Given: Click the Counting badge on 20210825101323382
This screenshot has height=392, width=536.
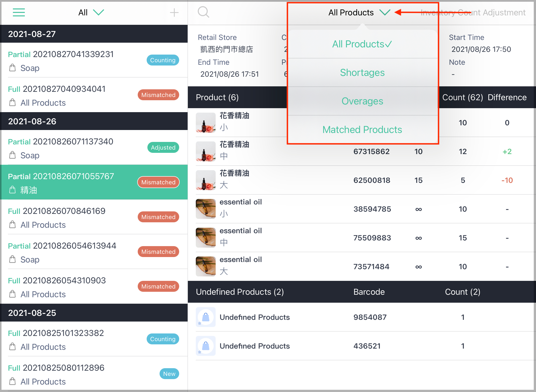Looking at the screenshot, I should [163, 339].
